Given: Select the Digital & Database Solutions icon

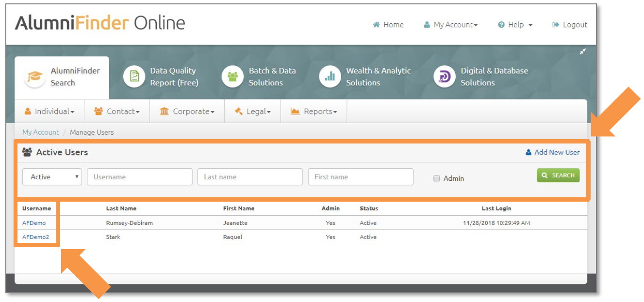Looking at the screenshot, I should (445, 77).
